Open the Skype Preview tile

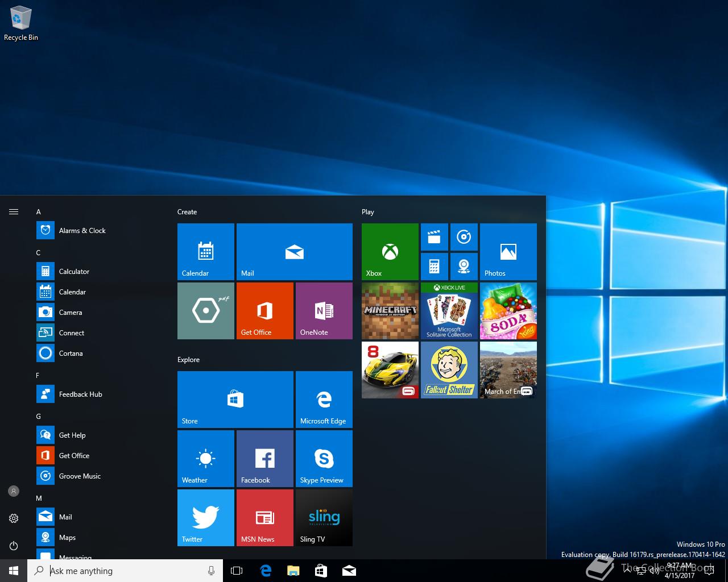coord(324,459)
